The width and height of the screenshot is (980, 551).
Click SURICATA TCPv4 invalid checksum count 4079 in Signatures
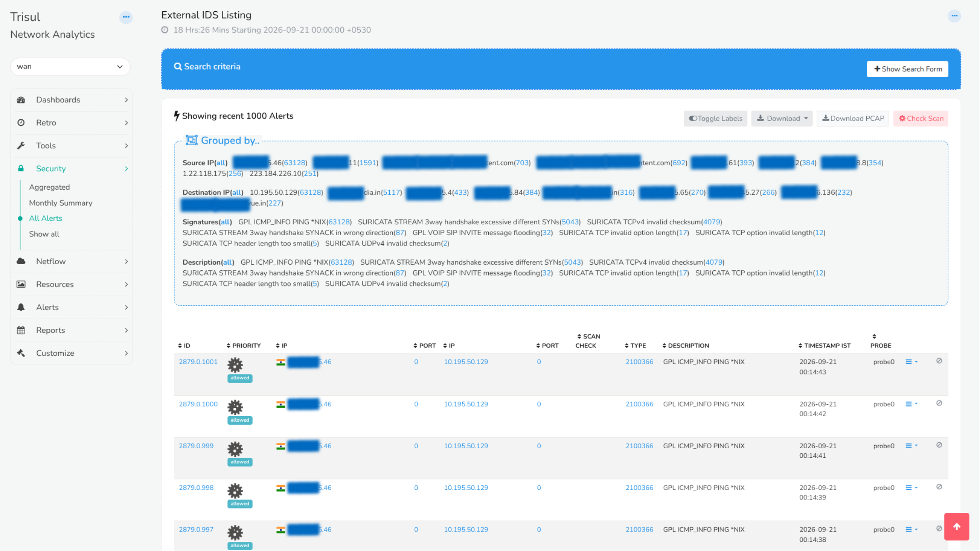[x=711, y=222]
